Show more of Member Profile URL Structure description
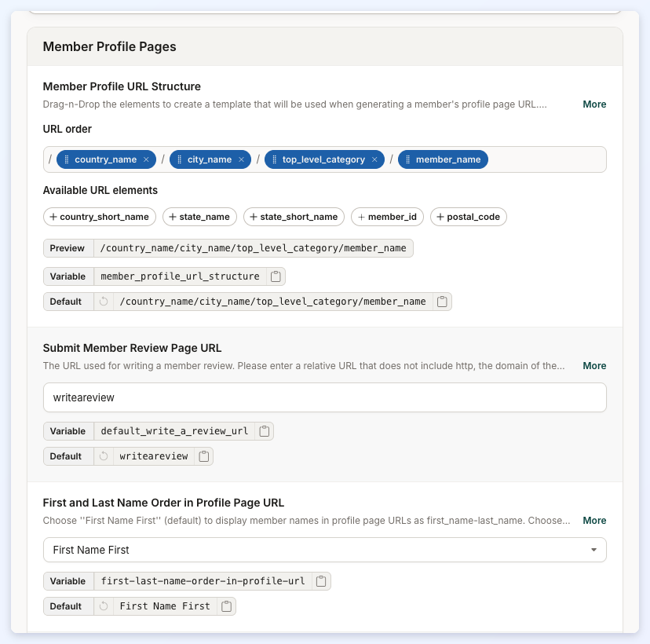The width and height of the screenshot is (650, 644). 594,104
